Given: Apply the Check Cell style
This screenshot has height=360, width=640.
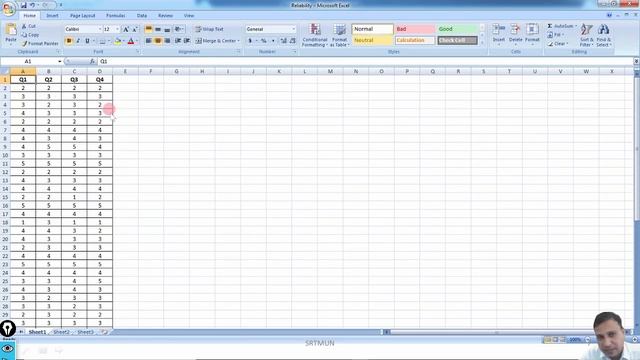Looking at the screenshot, I should click(458, 40).
